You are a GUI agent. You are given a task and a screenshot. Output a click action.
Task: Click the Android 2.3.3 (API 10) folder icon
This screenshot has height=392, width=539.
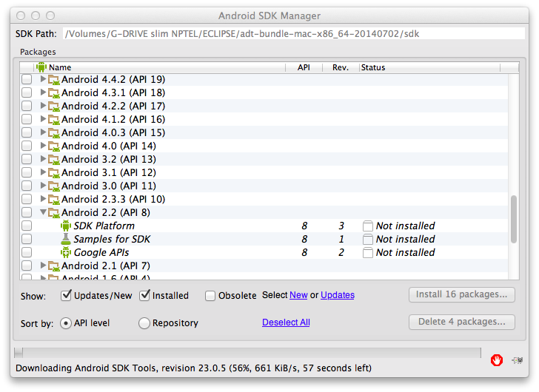coord(53,200)
